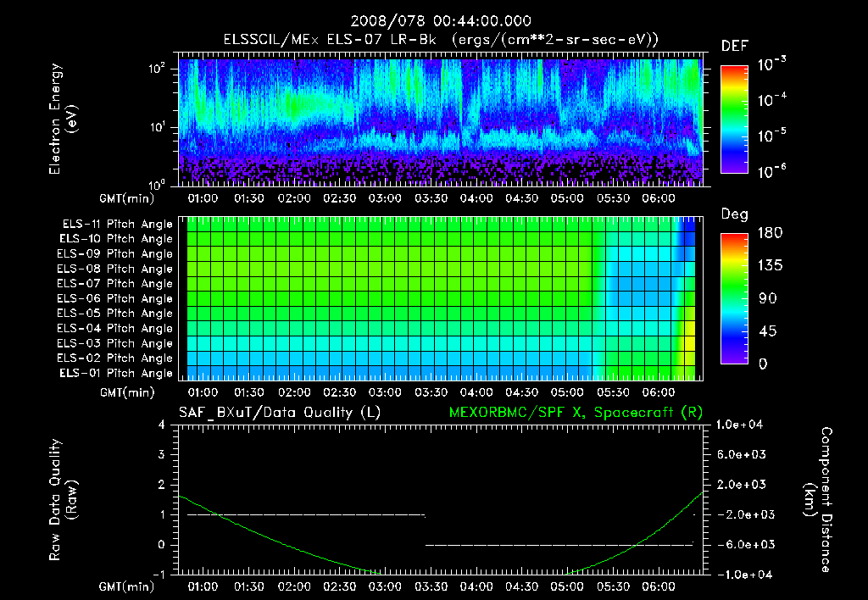
Task: Click 06:00 time tick under the spectrogram
Action: coord(658,198)
